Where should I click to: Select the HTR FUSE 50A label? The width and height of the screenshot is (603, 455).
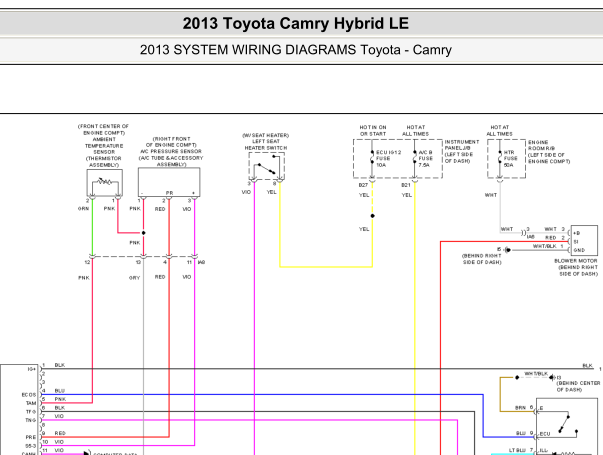point(510,158)
